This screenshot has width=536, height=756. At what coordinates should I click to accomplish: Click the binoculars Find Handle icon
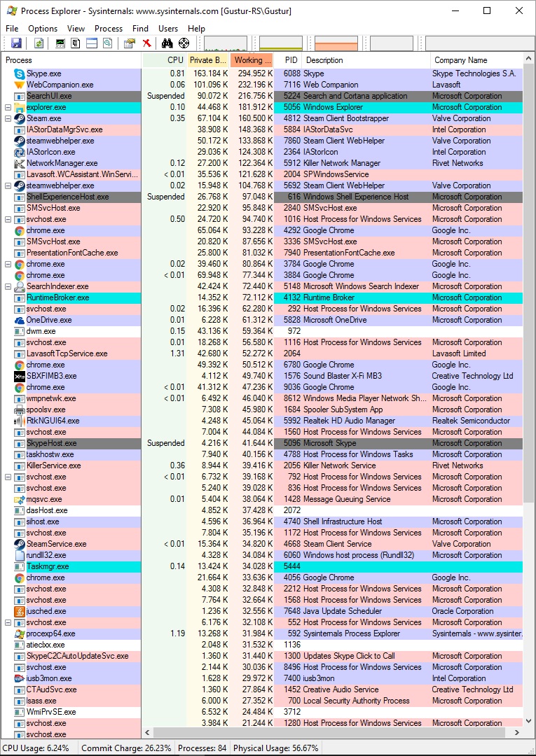[x=167, y=43]
